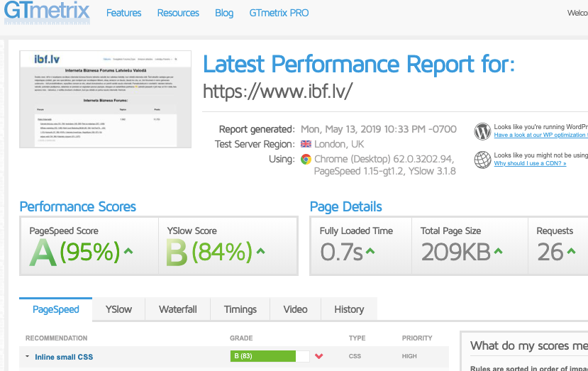Click the GTmetrix logo
This screenshot has height=371, width=588.
[x=46, y=13]
